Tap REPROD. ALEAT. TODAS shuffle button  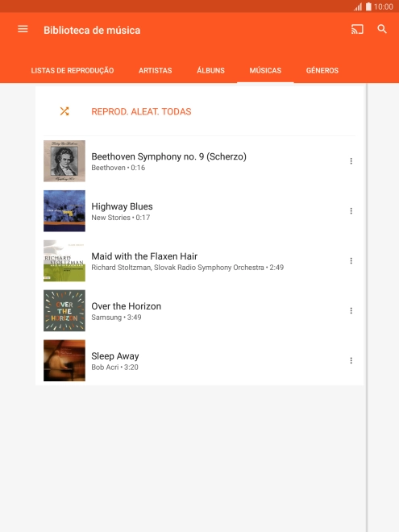click(x=141, y=111)
